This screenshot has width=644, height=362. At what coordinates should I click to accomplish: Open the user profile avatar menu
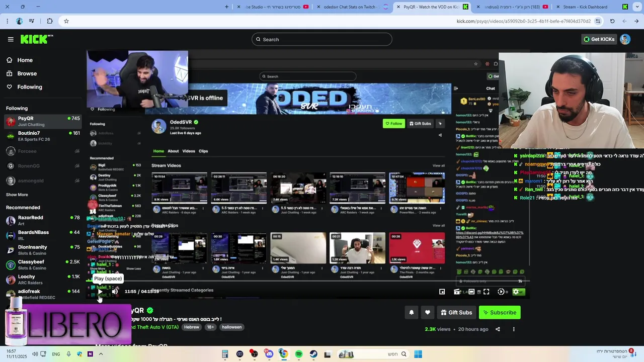pyautogui.click(x=625, y=39)
